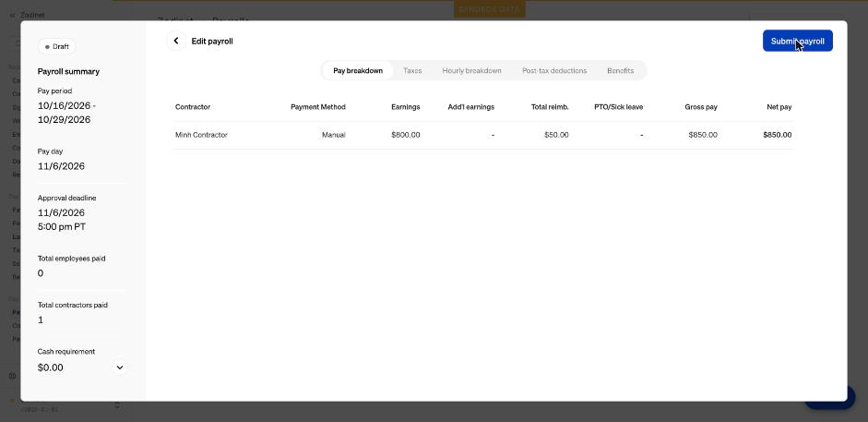The image size is (868, 422).
Task: Click the back arrow beside Edit payroll
Action: (176, 41)
